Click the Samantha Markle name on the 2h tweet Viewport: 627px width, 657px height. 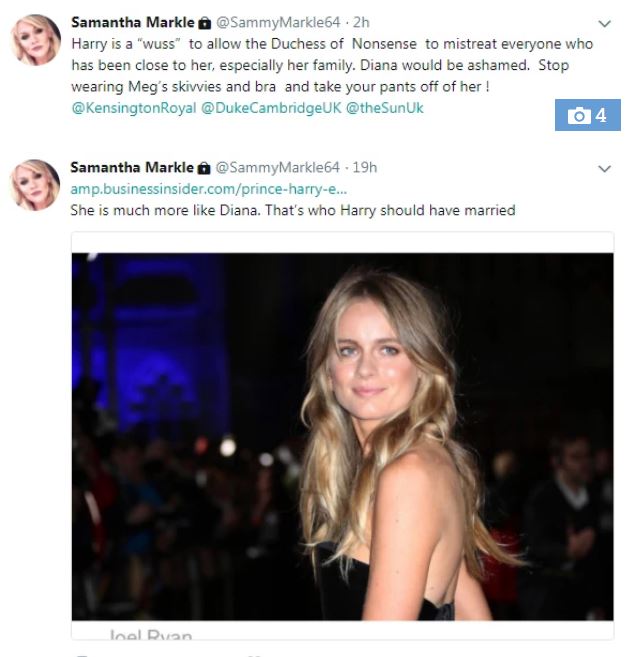133,22
